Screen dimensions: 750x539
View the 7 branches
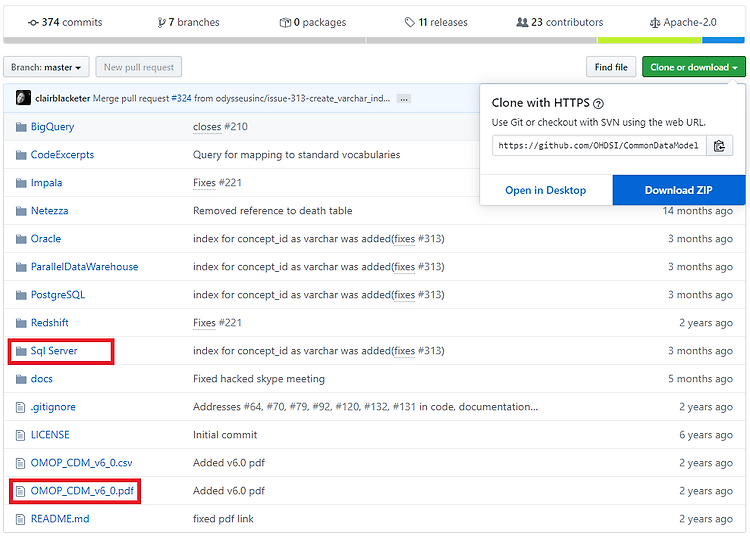coord(188,22)
